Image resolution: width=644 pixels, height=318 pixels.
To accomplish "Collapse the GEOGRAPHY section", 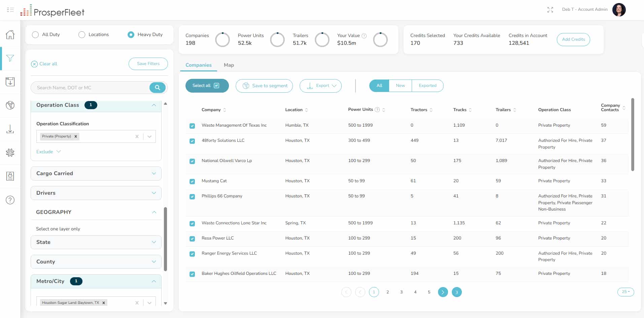I will 154,212.
